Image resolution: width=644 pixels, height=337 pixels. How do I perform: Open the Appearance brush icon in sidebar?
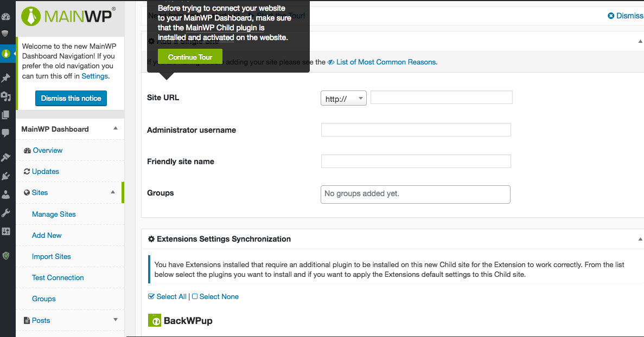click(x=6, y=157)
